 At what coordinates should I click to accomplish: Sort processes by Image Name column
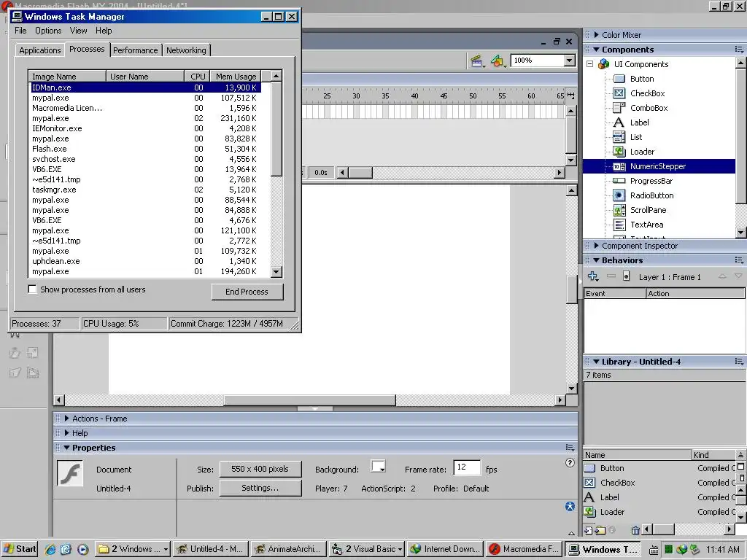point(67,76)
